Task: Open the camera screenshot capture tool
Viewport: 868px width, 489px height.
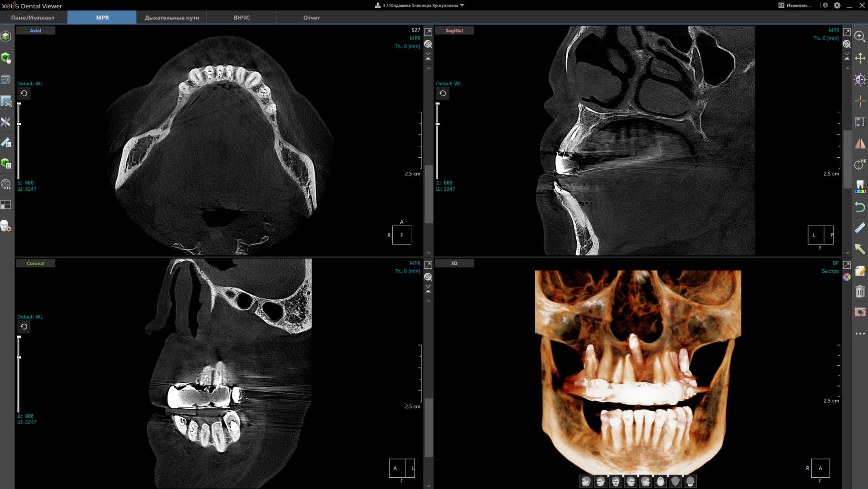Action: [860, 312]
